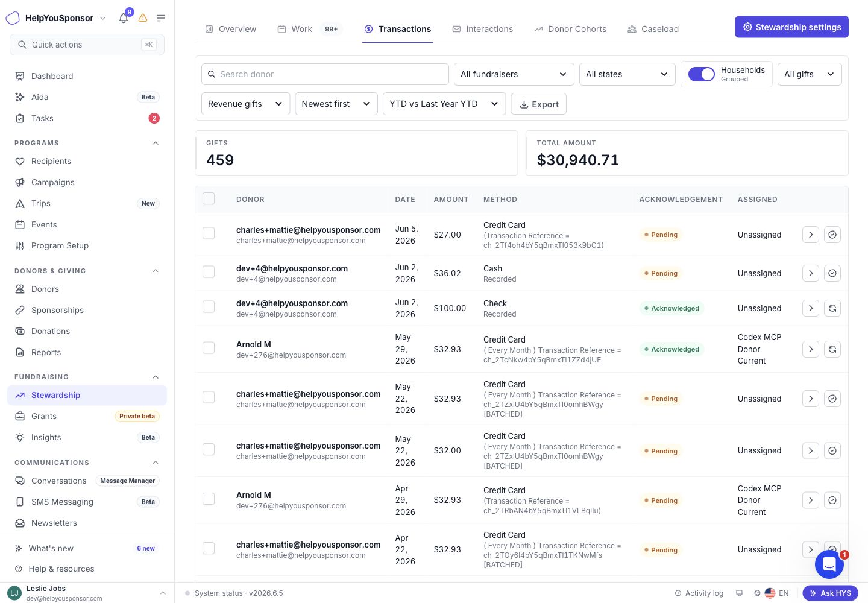This screenshot has height=603, width=868.
Task: Go to Sponsorships in sidebar
Action: (x=87, y=310)
